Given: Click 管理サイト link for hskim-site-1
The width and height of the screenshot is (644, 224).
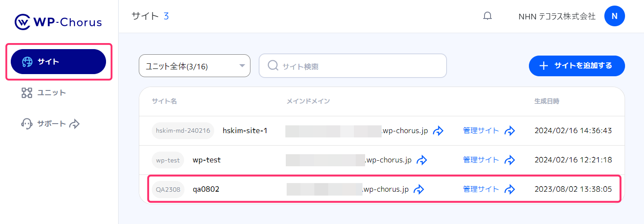Looking at the screenshot, I should (481, 131).
